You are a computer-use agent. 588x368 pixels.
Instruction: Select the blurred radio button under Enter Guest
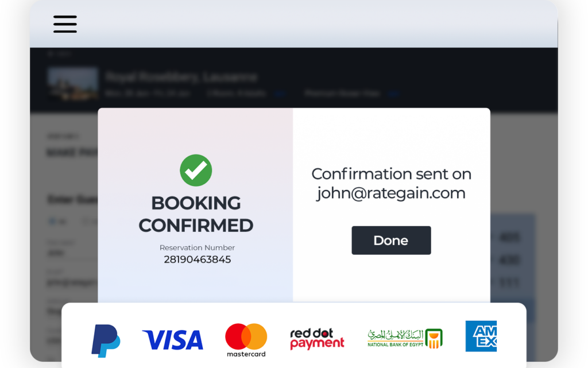52,220
